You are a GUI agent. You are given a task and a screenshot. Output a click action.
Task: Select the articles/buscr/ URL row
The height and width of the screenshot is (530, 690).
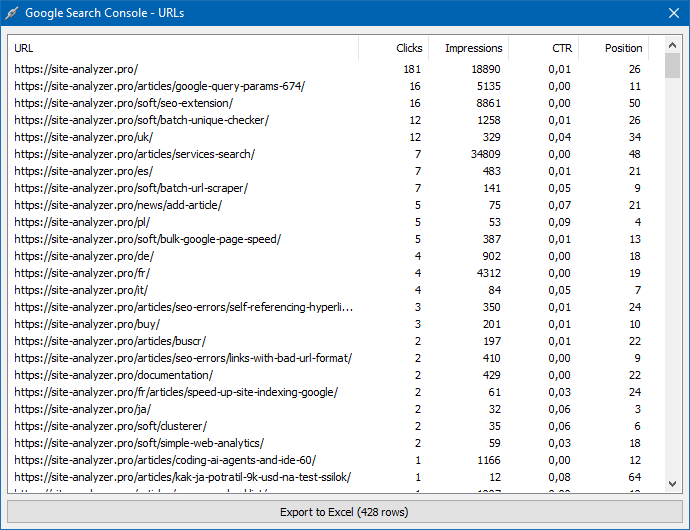point(327,341)
